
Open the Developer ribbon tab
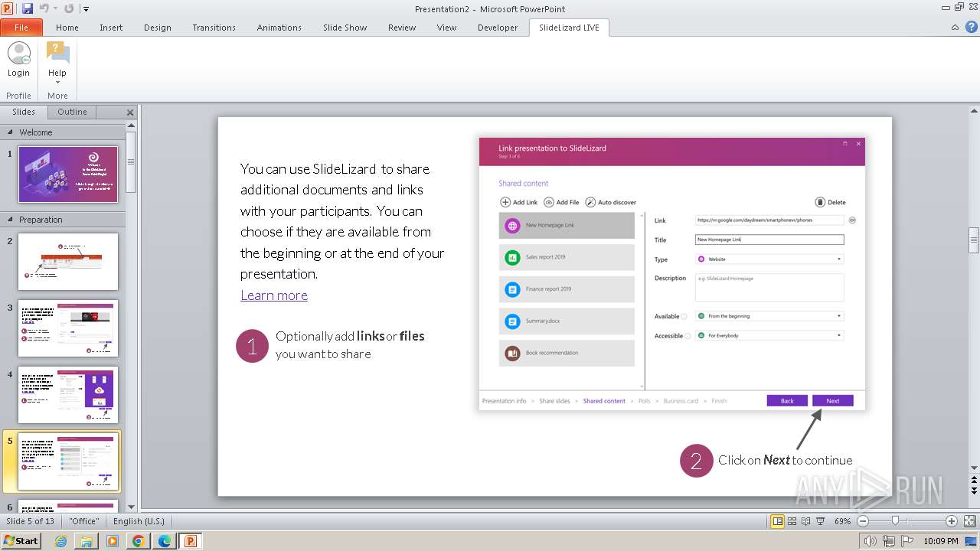pyautogui.click(x=498, y=28)
